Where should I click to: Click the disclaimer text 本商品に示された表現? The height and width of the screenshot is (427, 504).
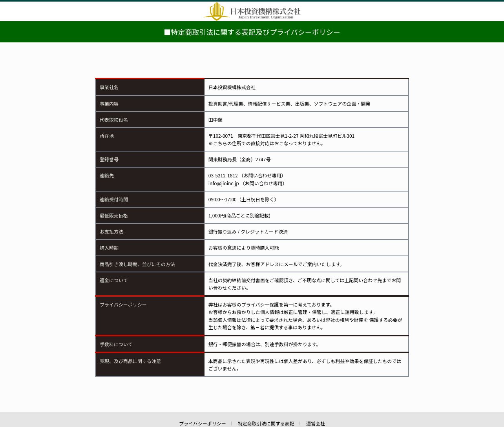[x=305, y=365]
